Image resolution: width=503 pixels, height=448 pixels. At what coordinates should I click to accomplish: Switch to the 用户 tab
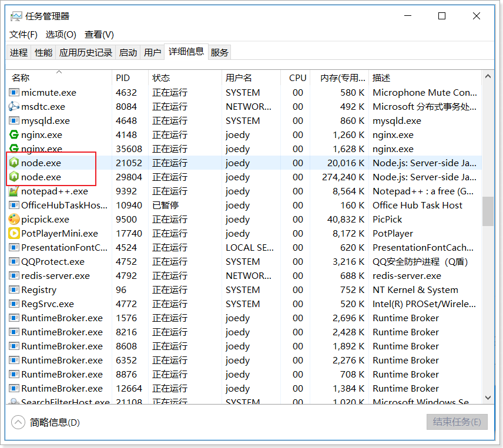tap(152, 52)
